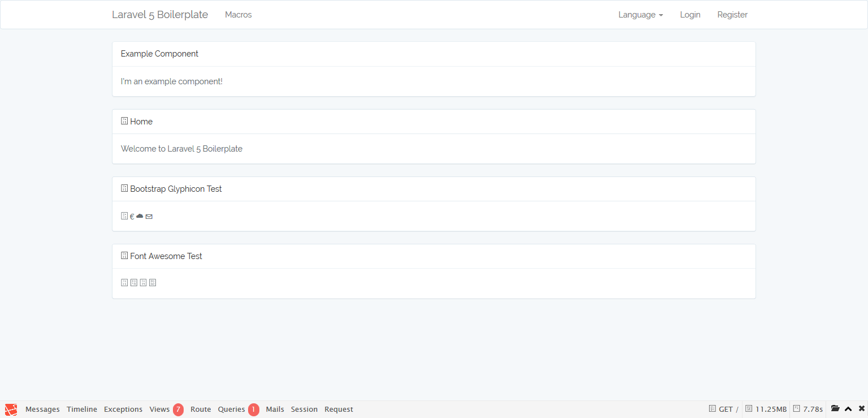Click the icon beside Font Awesome Test
This screenshot has height=418, width=868.
point(124,256)
